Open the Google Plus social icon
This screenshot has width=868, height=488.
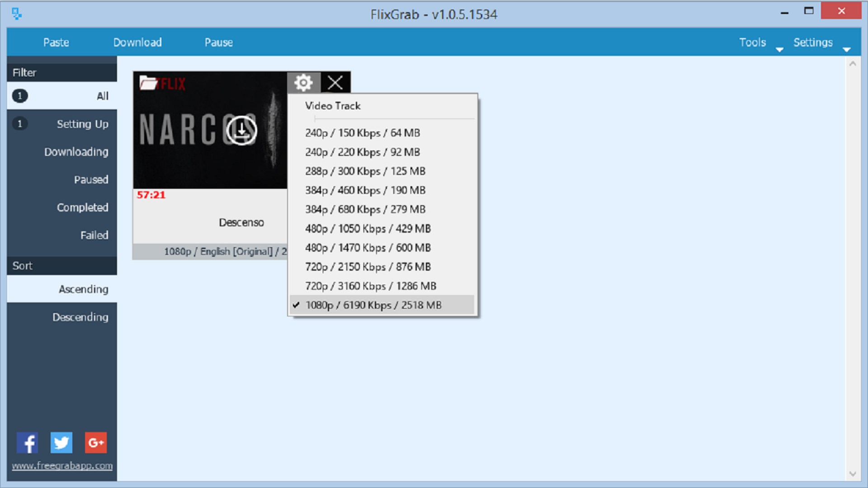pos(96,443)
